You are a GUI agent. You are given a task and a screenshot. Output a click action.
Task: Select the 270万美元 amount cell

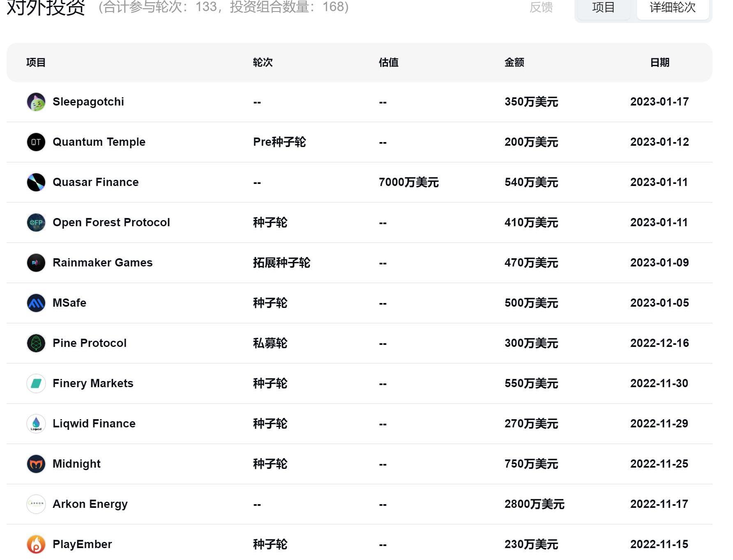pyautogui.click(x=531, y=424)
